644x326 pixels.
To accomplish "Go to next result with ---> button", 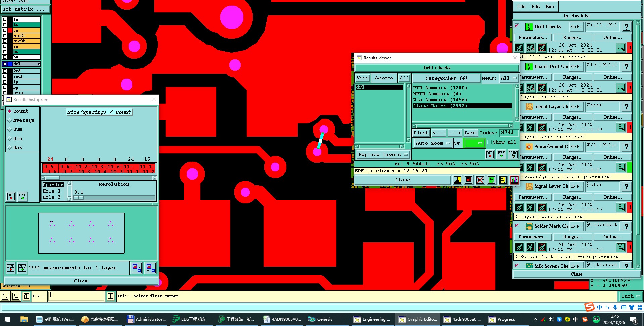I will 455,133.
